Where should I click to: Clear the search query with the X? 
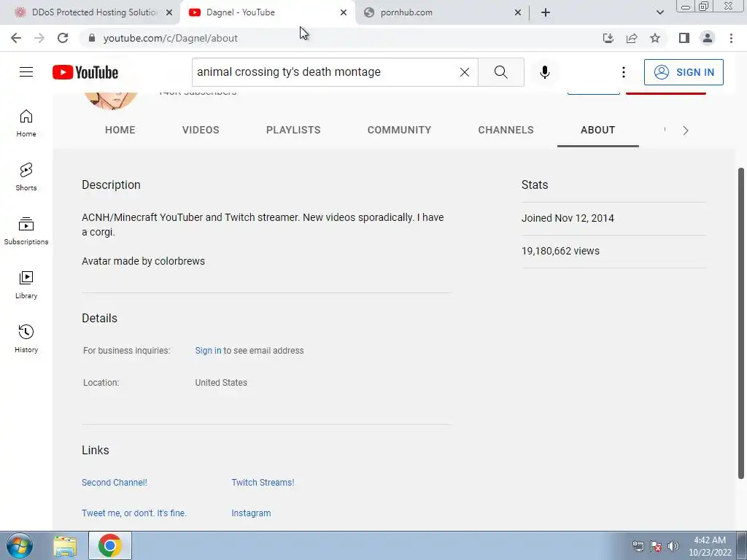coord(465,72)
